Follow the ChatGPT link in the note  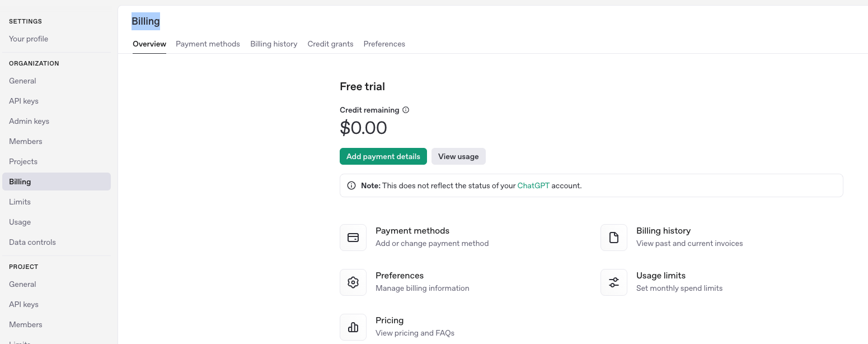(533, 185)
